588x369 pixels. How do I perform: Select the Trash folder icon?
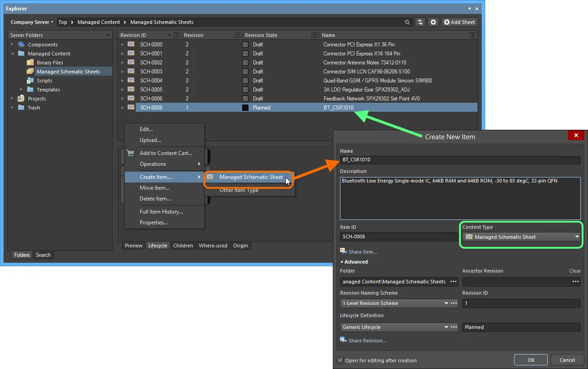click(x=21, y=108)
